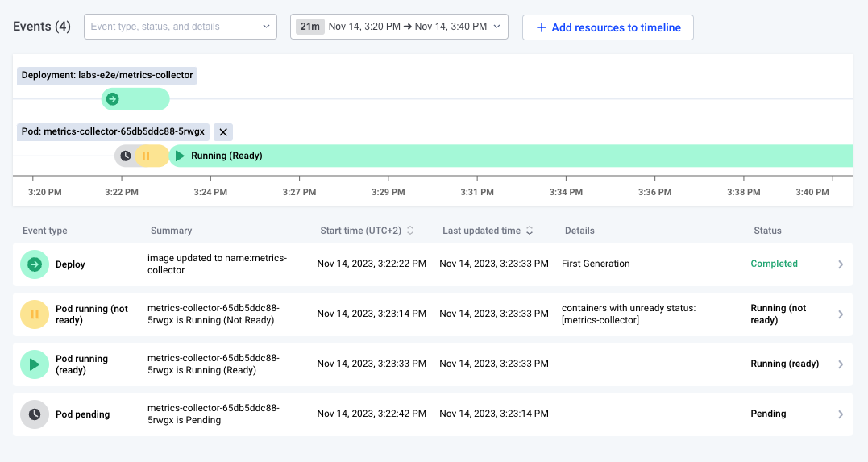Click the Status column header

pos(767,231)
